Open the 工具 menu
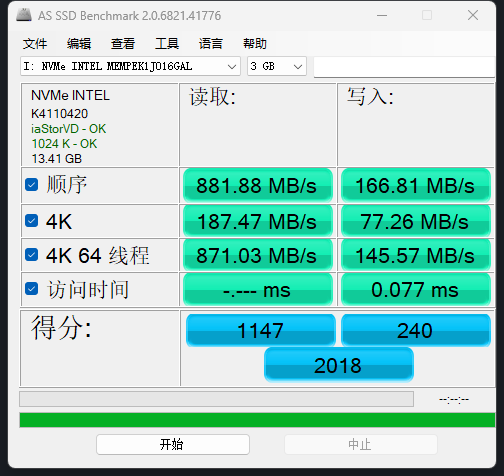 (x=167, y=44)
